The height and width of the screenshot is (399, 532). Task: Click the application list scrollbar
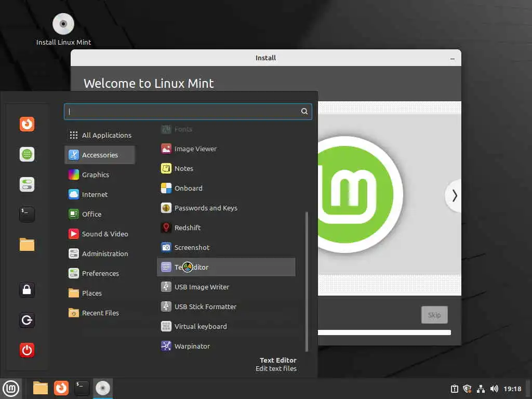tap(307, 282)
